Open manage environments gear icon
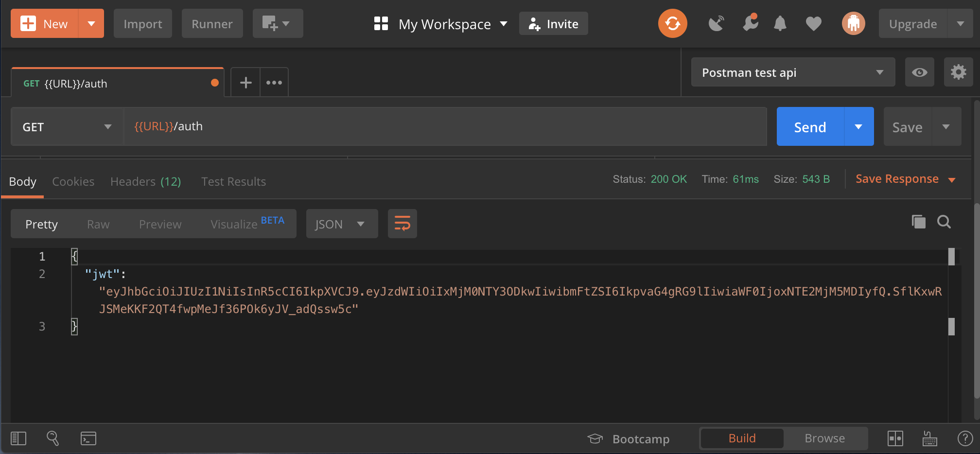 [959, 72]
